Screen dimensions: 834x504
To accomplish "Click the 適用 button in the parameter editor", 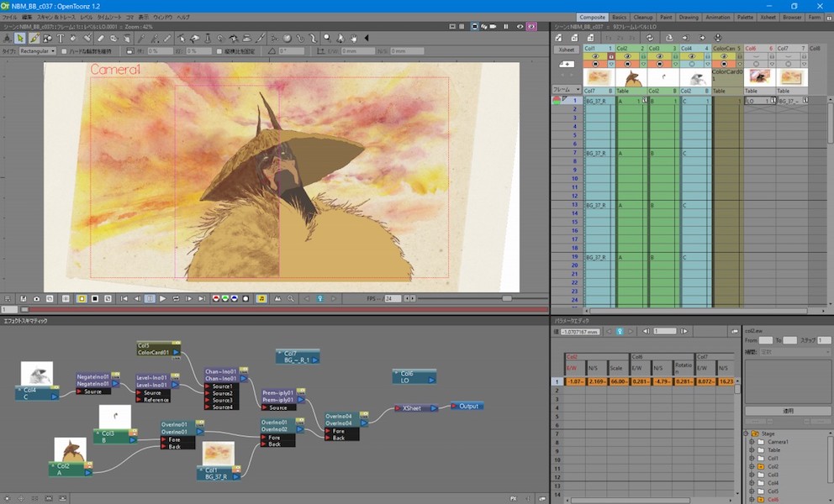I will click(787, 410).
